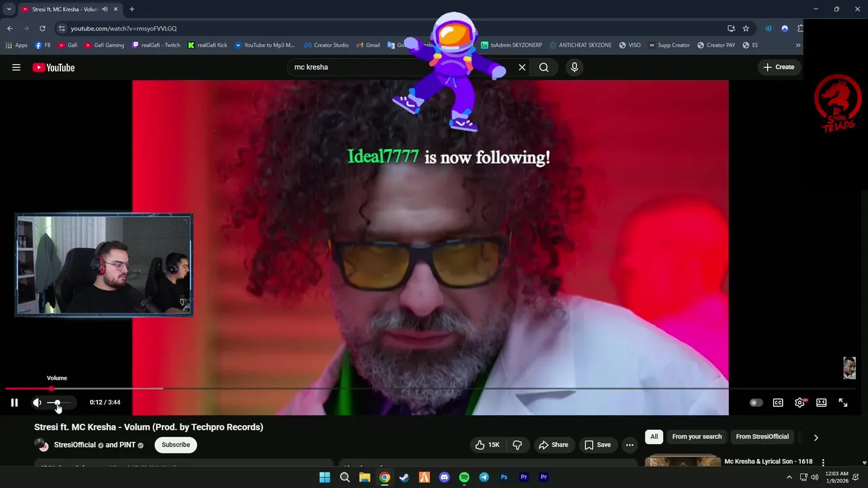
Task: Clear the YouTube search query
Action: tap(522, 67)
